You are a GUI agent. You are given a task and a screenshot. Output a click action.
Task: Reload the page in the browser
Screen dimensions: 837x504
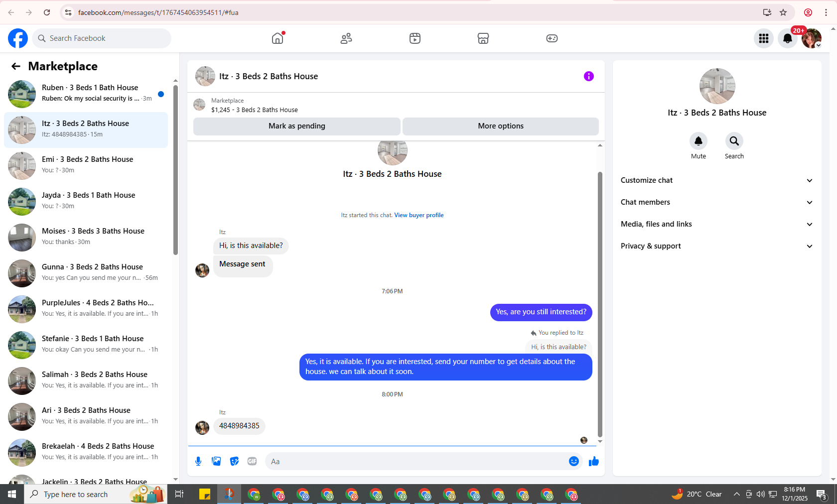pyautogui.click(x=47, y=12)
